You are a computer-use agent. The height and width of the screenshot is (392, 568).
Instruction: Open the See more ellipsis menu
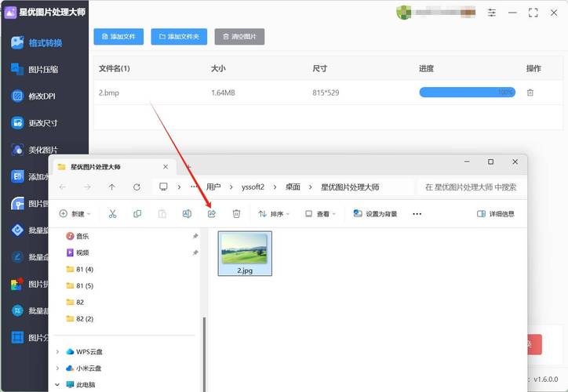pos(417,214)
